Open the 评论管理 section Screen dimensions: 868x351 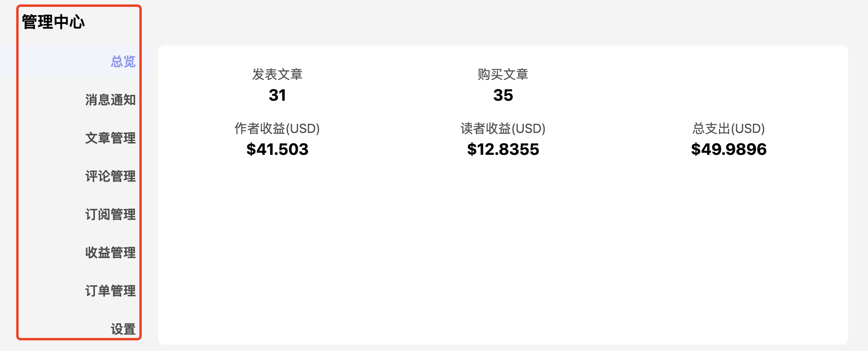pyautogui.click(x=110, y=176)
